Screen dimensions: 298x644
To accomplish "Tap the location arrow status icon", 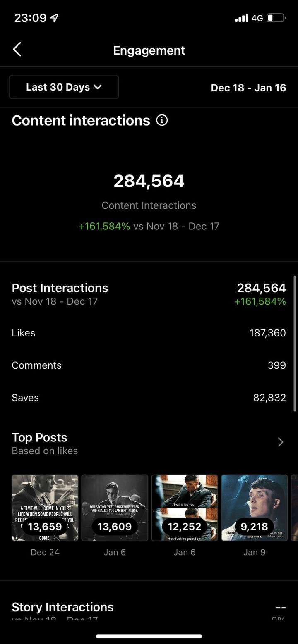I will [x=54, y=18].
